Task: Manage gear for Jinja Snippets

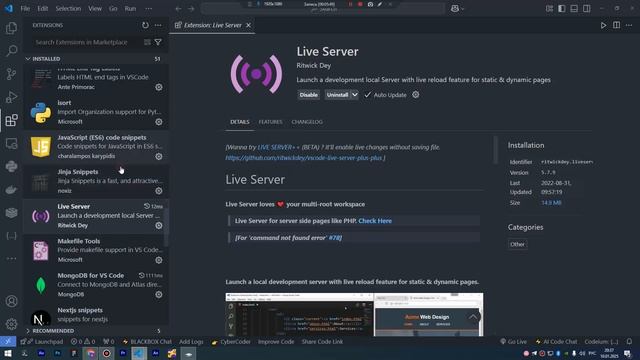Action: tap(159, 191)
